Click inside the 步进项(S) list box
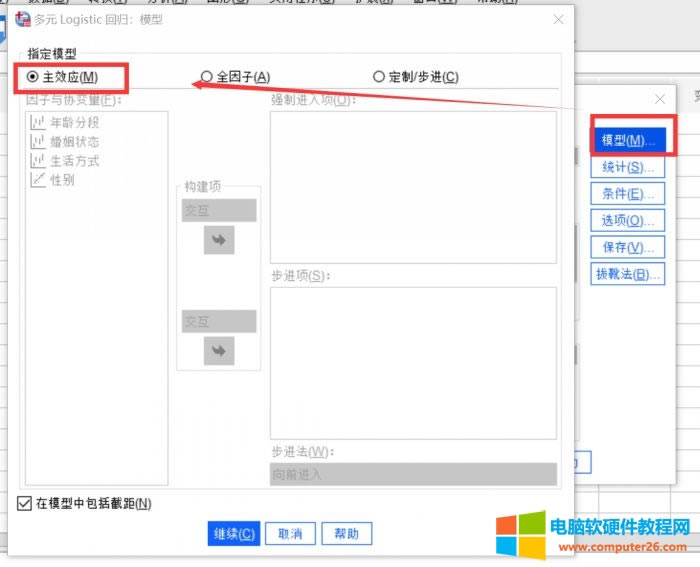700x567 pixels. [413, 363]
